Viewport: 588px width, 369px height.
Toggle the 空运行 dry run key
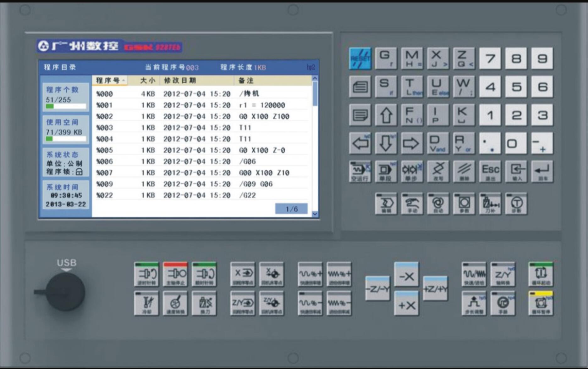360,171
